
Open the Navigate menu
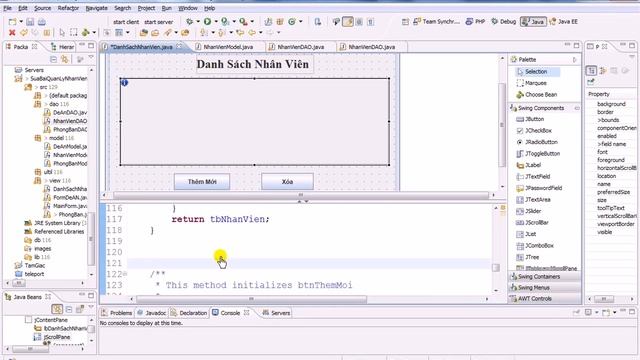pyautogui.click(x=97, y=8)
